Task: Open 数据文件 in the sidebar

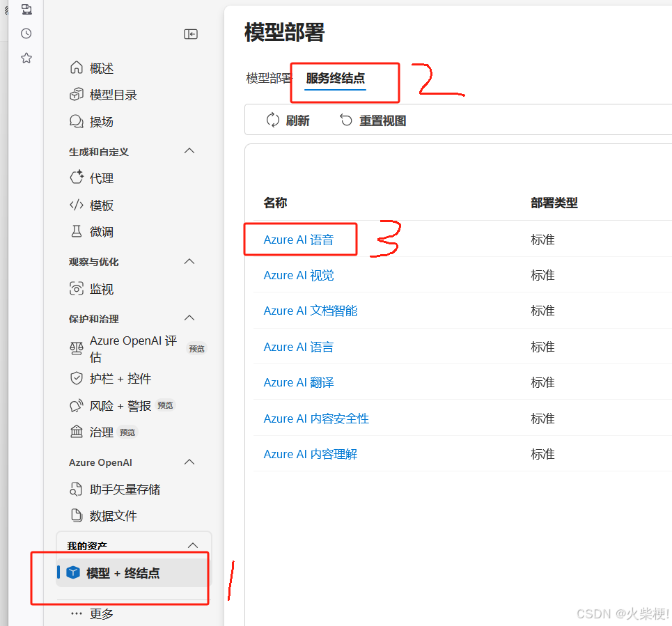Action: click(x=113, y=516)
